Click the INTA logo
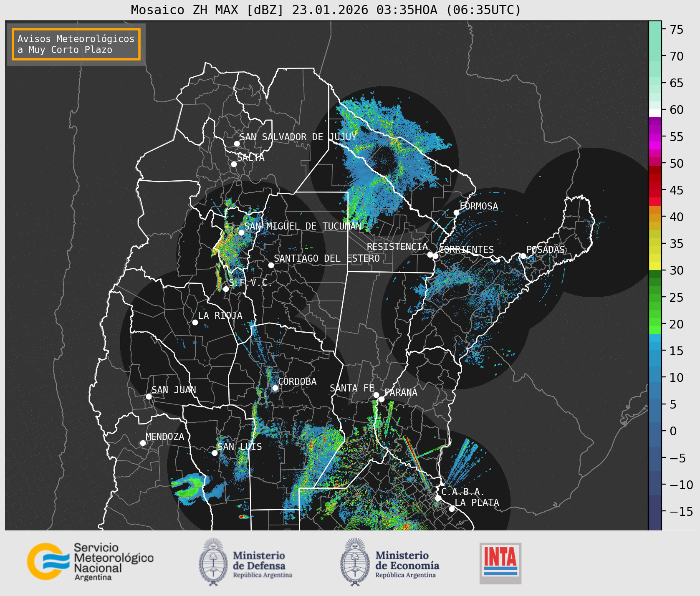700x596 pixels. click(x=500, y=563)
